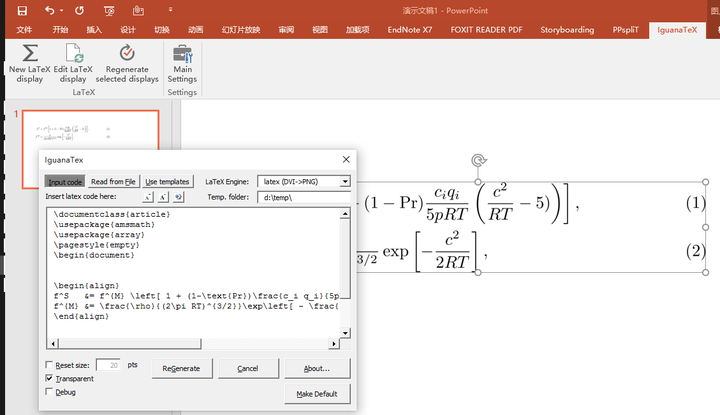This screenshot has height=415, width=720.
Task: Switch to FOXIT READER PDF tab
Action: (486, 30)
